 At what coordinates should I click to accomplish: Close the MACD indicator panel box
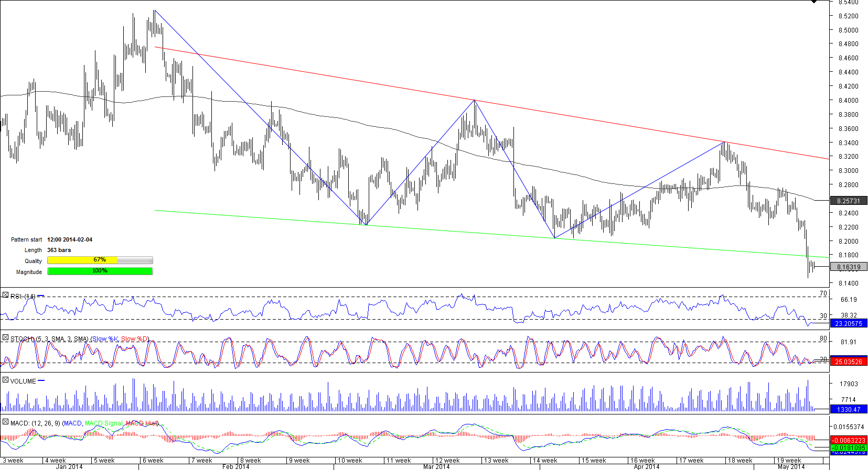click(5, 422)
